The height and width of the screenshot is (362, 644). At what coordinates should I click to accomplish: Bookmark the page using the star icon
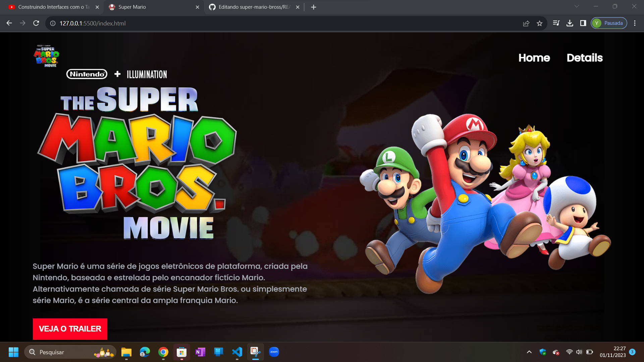click(x=540, y=23)
